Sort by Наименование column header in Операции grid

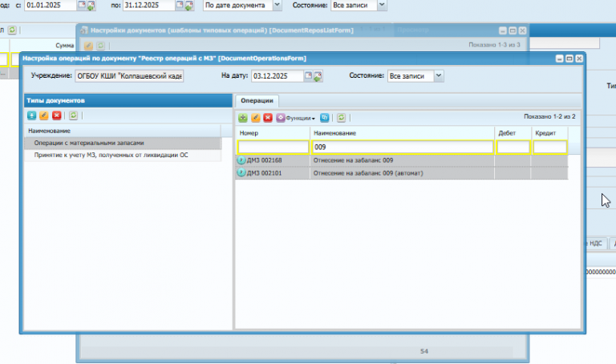coord(403,133)
